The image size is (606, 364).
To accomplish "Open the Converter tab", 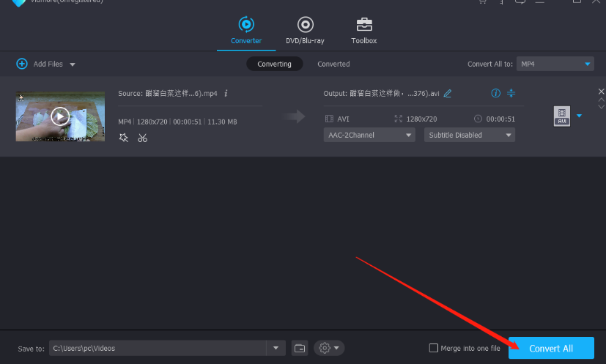I will coord(246,31).
